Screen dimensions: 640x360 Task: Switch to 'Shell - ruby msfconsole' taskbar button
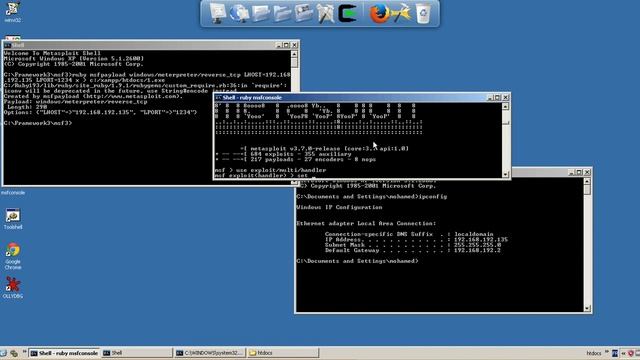point(64,353)
